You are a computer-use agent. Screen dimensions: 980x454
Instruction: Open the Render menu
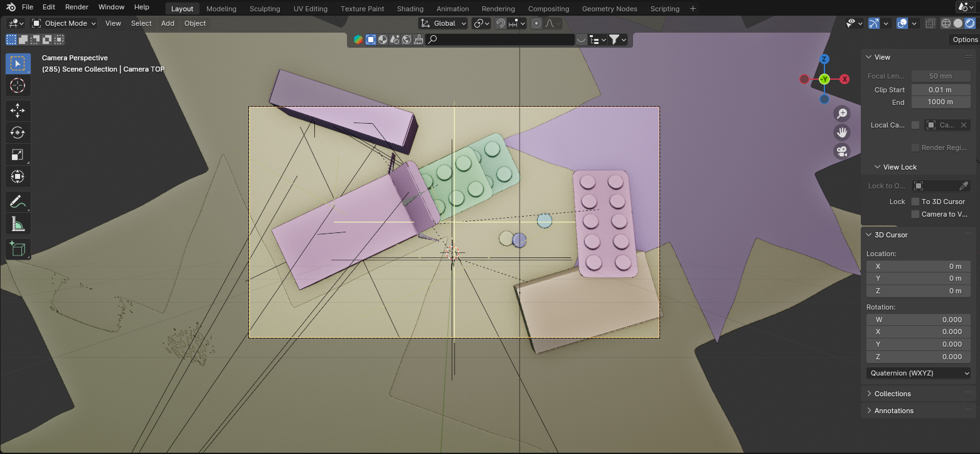[77, 7]
